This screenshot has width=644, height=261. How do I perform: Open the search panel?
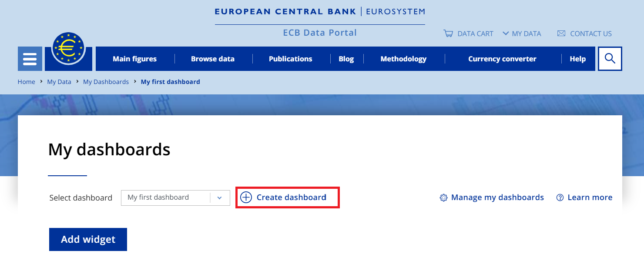[610, 58]
